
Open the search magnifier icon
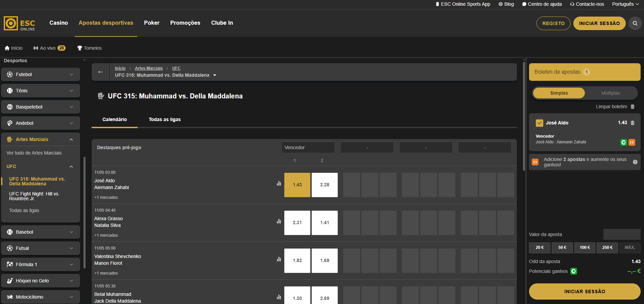pyautogui.click(x=635, y=23)
